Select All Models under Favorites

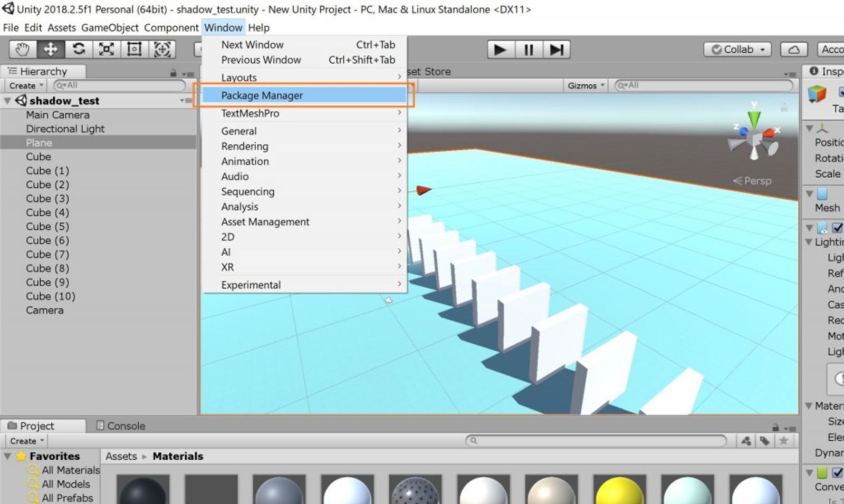[66, 484]
